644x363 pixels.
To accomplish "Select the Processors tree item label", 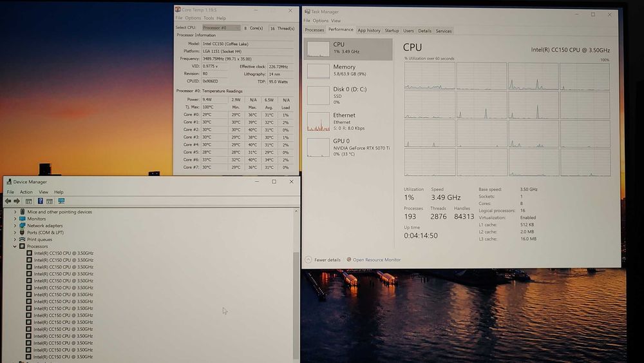I will 37,246.
